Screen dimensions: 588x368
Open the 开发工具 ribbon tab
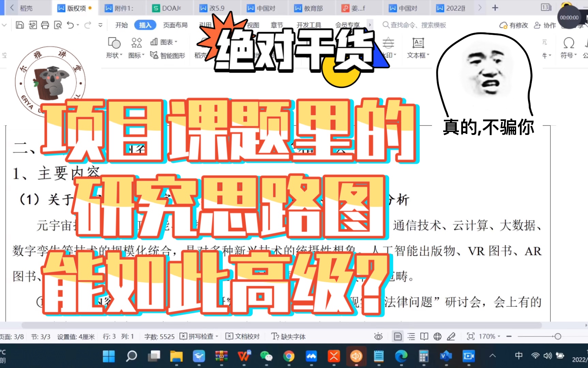(x=309, y=25)
